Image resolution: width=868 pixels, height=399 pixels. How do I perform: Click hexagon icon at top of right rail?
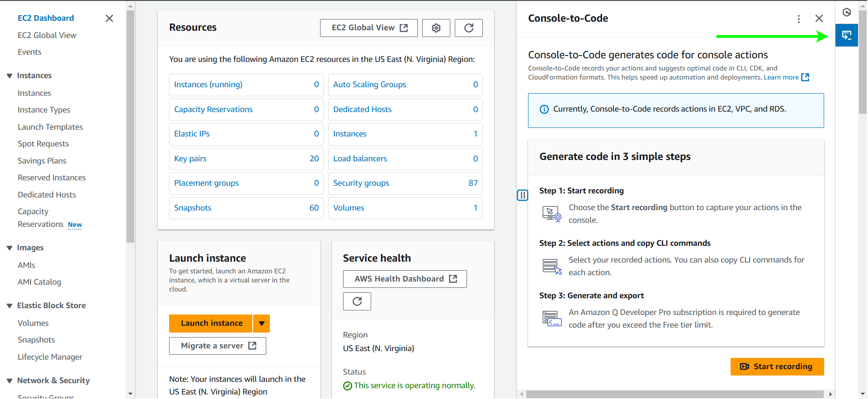(847, 12)
